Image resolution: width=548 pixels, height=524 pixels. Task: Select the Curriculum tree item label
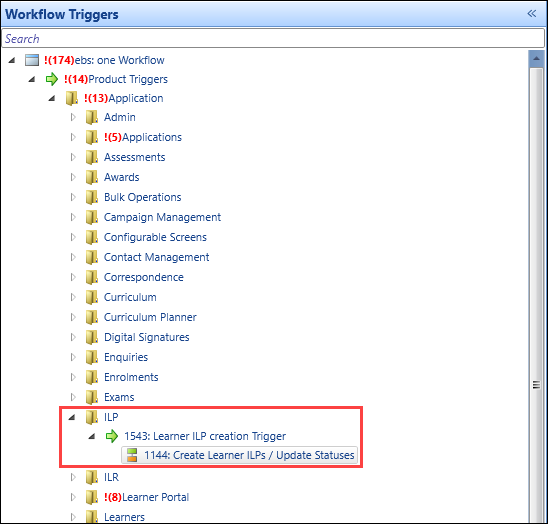point(130,297)
